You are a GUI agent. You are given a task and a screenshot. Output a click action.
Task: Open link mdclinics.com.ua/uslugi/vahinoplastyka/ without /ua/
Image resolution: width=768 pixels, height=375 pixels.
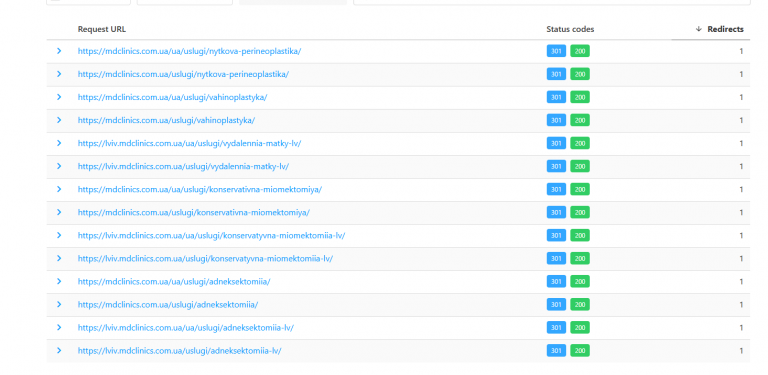(166, 120)
